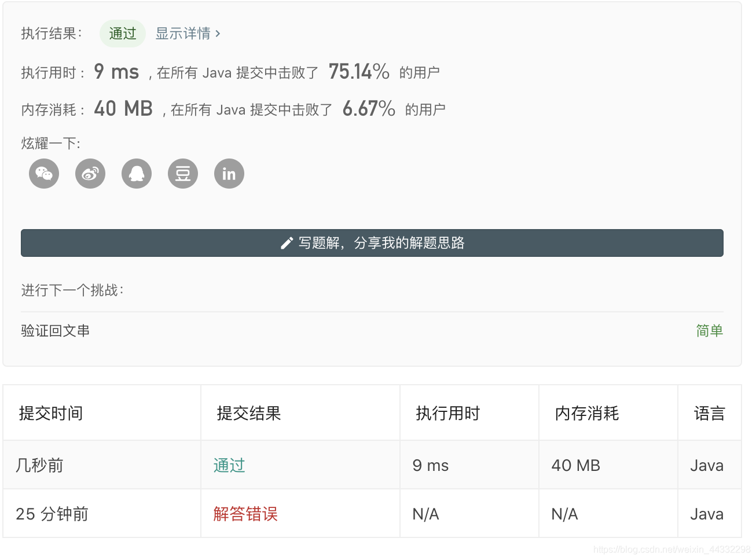Click the large 40 MB memory value
Image resolution: width=756 pixels, height=560 pixels.
[123, 109]
